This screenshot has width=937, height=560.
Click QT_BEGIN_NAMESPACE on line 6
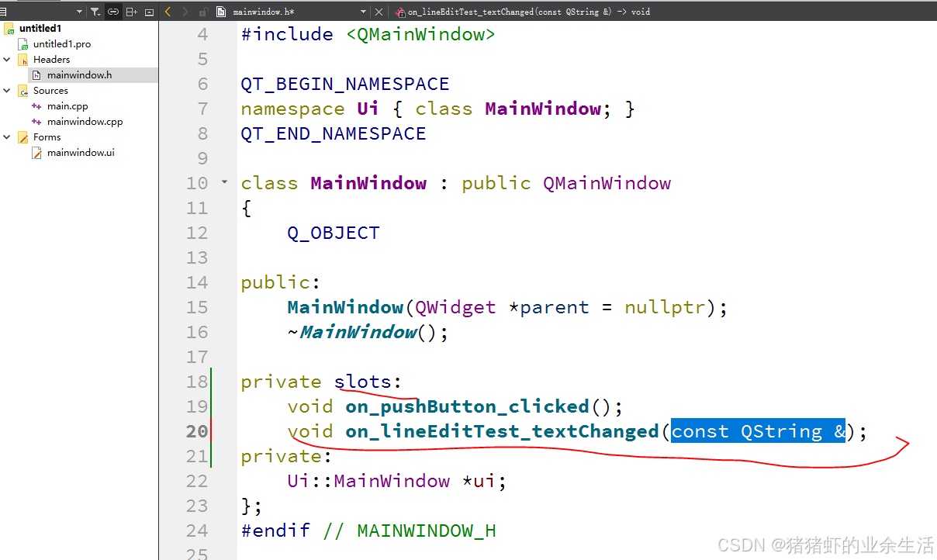pos(345,84)
